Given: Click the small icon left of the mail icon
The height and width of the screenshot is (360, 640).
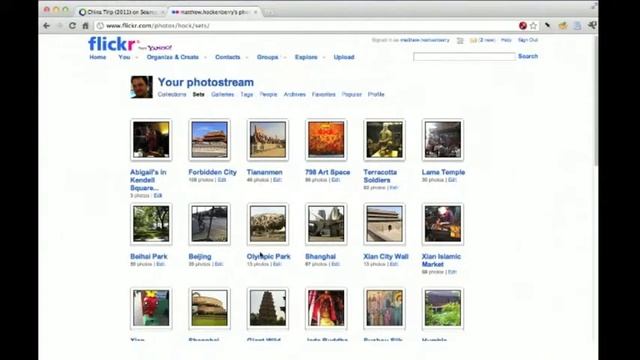Looking at the screenshot, I should click(x=460, y=40).
